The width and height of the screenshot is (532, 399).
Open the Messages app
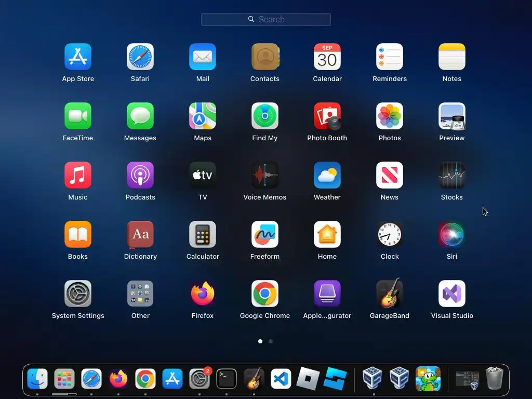pyautogui.click(x=140, y=116)
